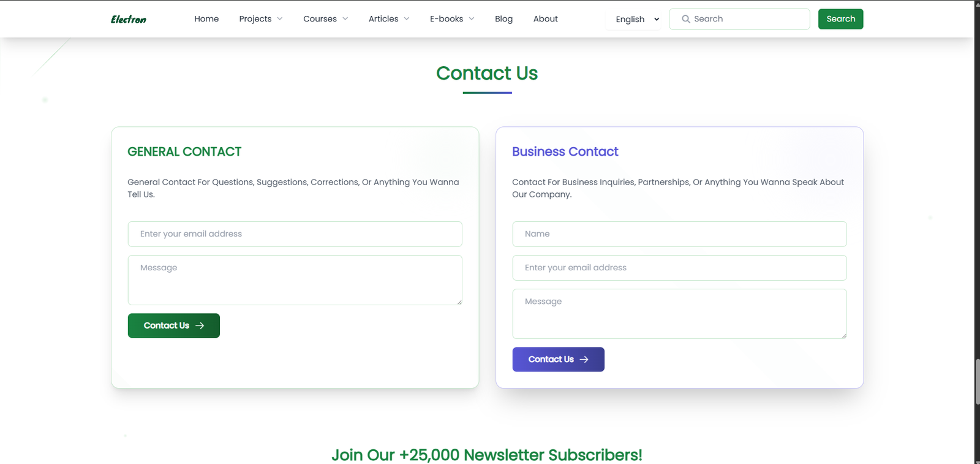The width and height of the screenshot is (980, 464).
Task: Focus the header Search field
Action: coord(739,19)
